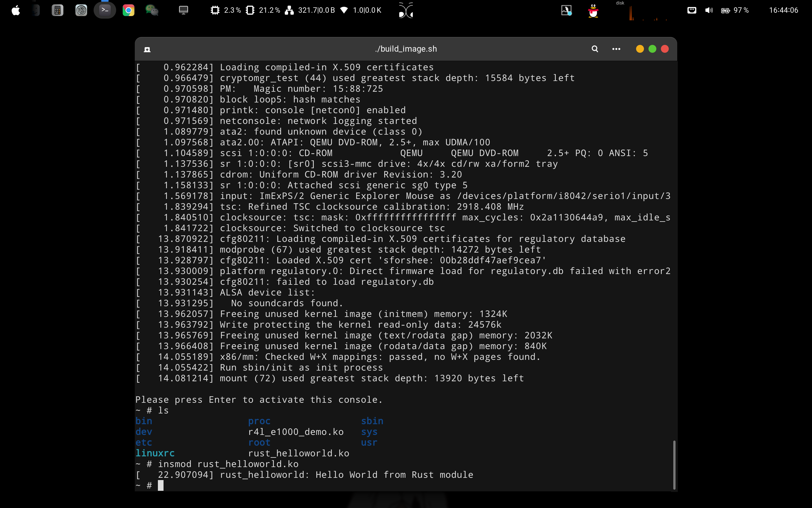Image resolution: width=812 pixels, height=508 pixels.
Task: Open the keyboard input menu icon
Action: 692,10
